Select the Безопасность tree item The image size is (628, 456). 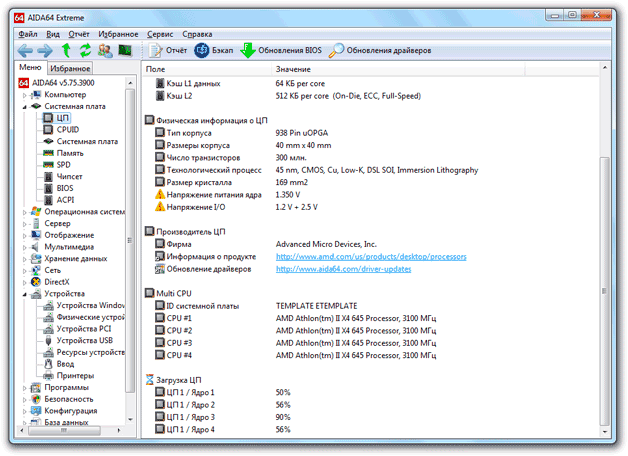pyautogui.click(x=62, y=399)
